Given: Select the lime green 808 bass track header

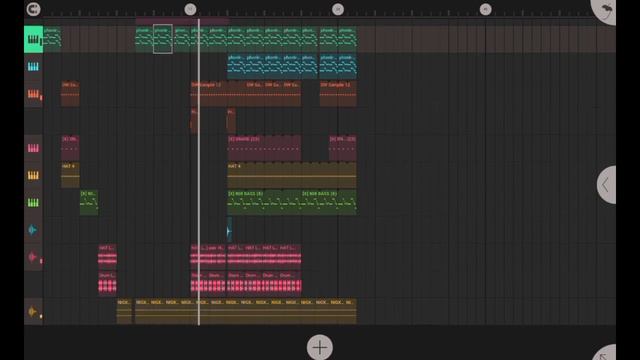Looking at the screenshot, I should pos(33,202).
